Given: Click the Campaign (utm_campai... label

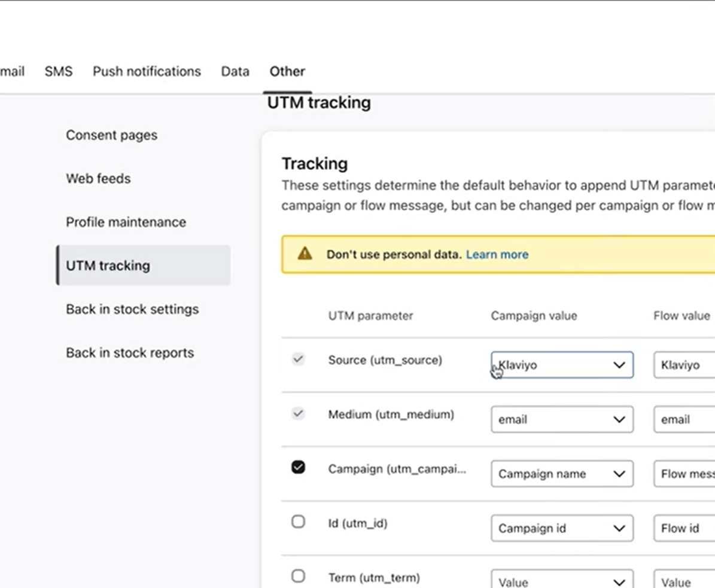Looking at the screenshot, I should 397,469.
